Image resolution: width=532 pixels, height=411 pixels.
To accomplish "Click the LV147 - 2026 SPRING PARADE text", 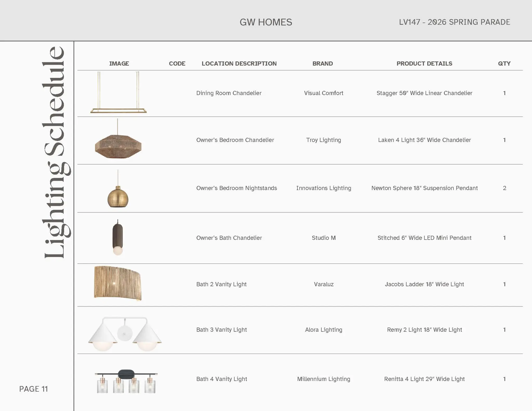I will tap(454, 22).
